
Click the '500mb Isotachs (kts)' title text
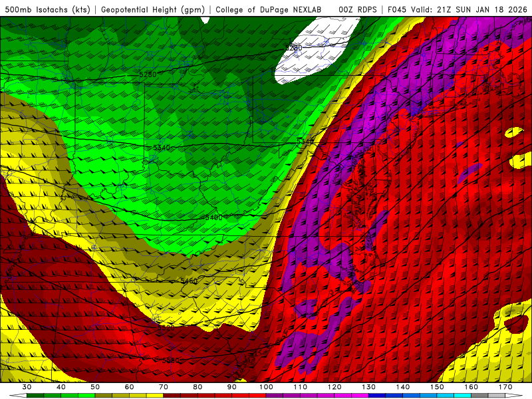[48, 9]
